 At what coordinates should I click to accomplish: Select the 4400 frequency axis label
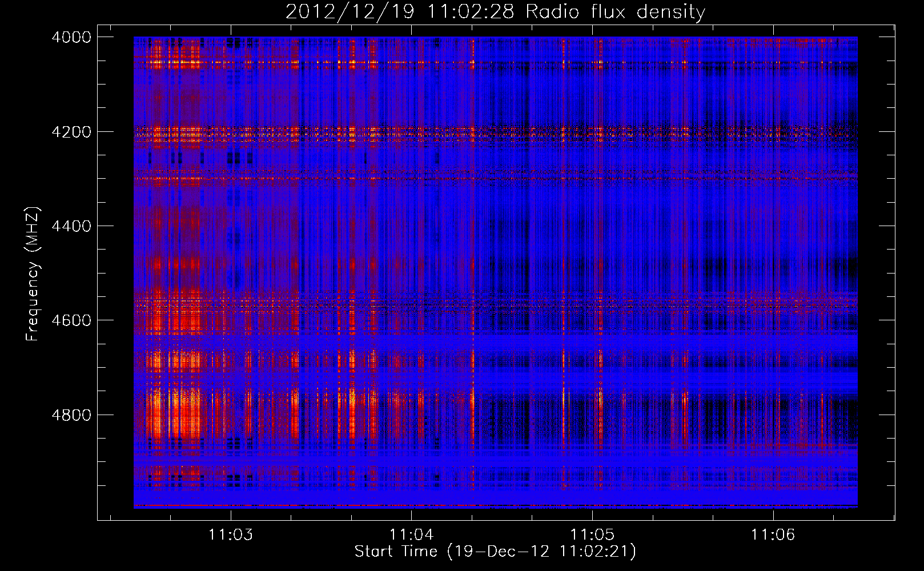pos(71,226)
